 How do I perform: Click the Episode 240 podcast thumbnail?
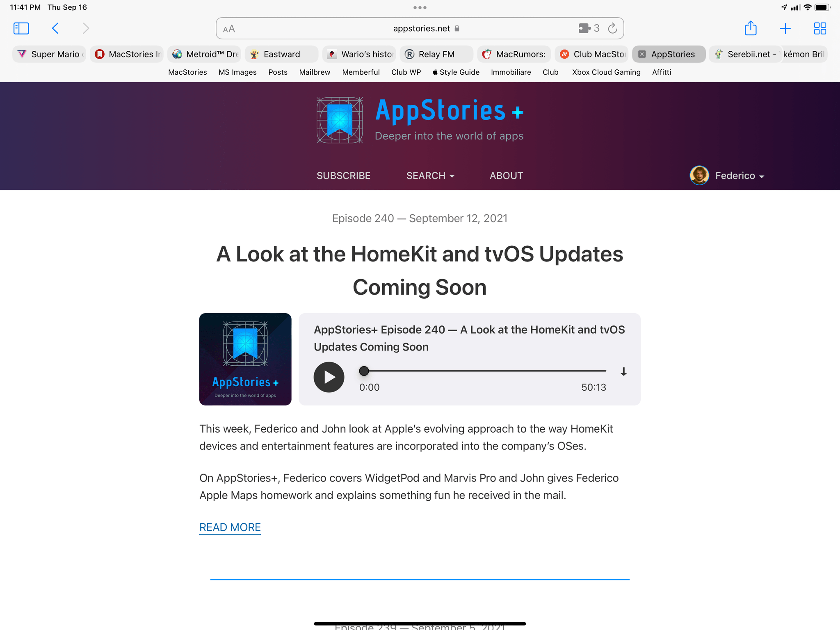tap(245, 359)
